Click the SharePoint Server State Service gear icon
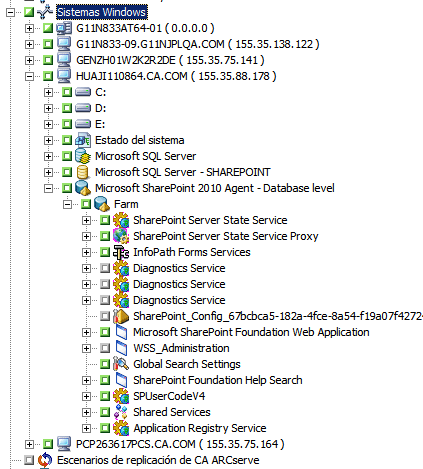The height and width of the screenshot is (469, 423). click(121, 220)
